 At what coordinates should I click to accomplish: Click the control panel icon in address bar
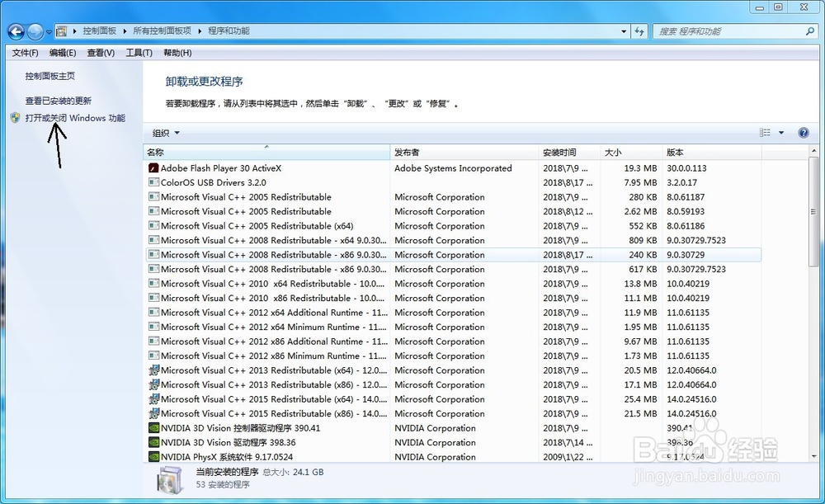click(x=62, y=31)
